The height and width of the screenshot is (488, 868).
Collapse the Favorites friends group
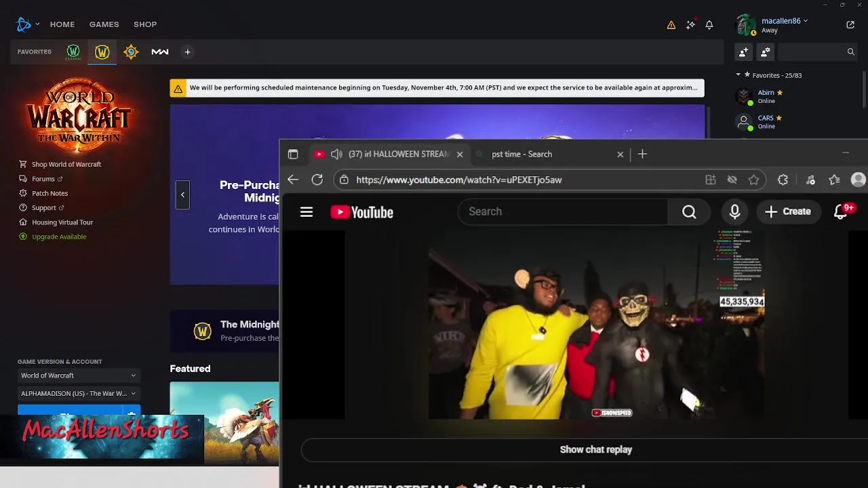click(738, 75)
